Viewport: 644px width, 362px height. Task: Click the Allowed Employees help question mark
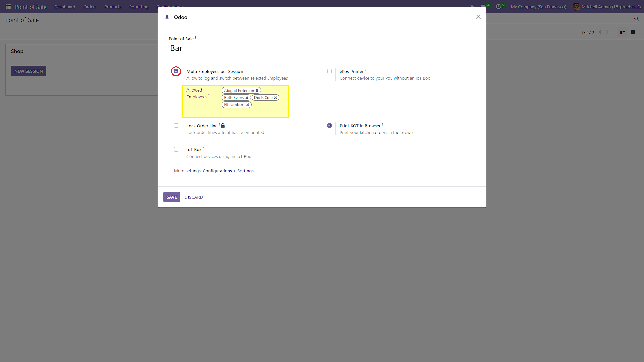209,95
